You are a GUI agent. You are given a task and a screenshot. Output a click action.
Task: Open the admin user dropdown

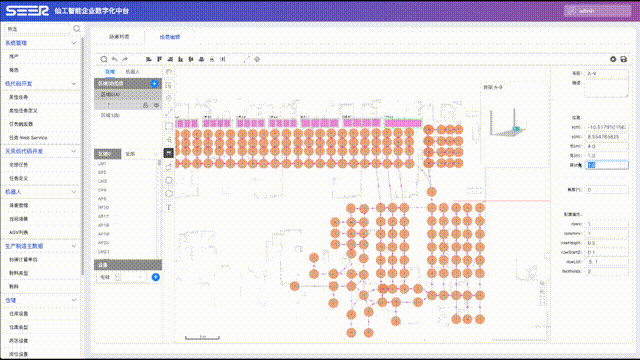point(597,11)
